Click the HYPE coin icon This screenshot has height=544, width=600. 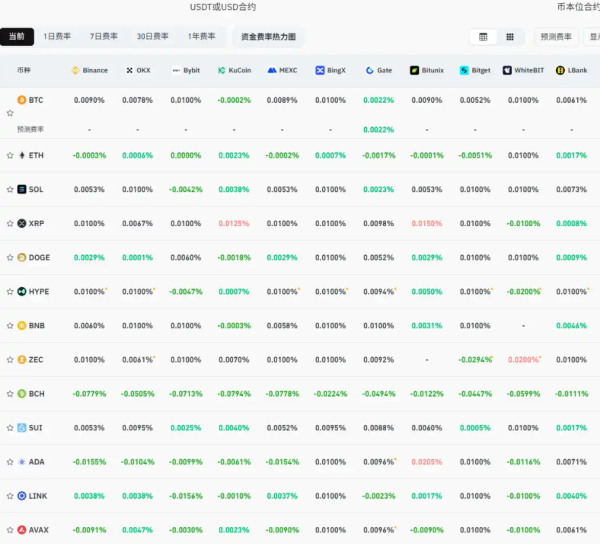pyautogui.click(x=22, y=291)
